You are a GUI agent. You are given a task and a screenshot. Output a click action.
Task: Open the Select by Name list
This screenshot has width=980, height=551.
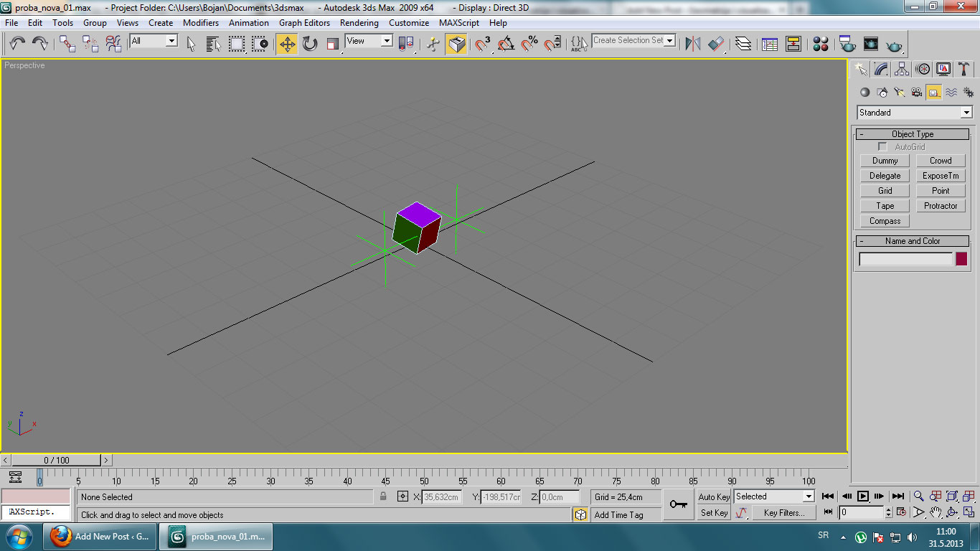point(214,44)
